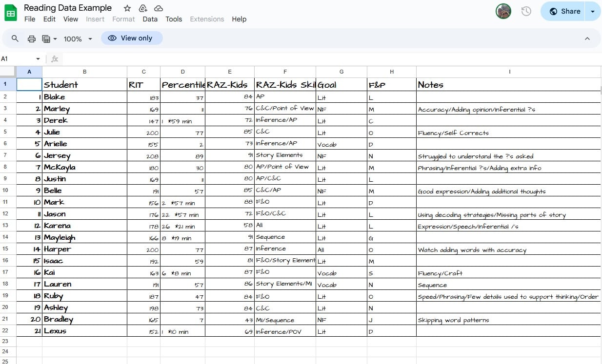602x364 pixels.
Task: Click the add to Drive shortcut icon
Action: coord(143,8)
